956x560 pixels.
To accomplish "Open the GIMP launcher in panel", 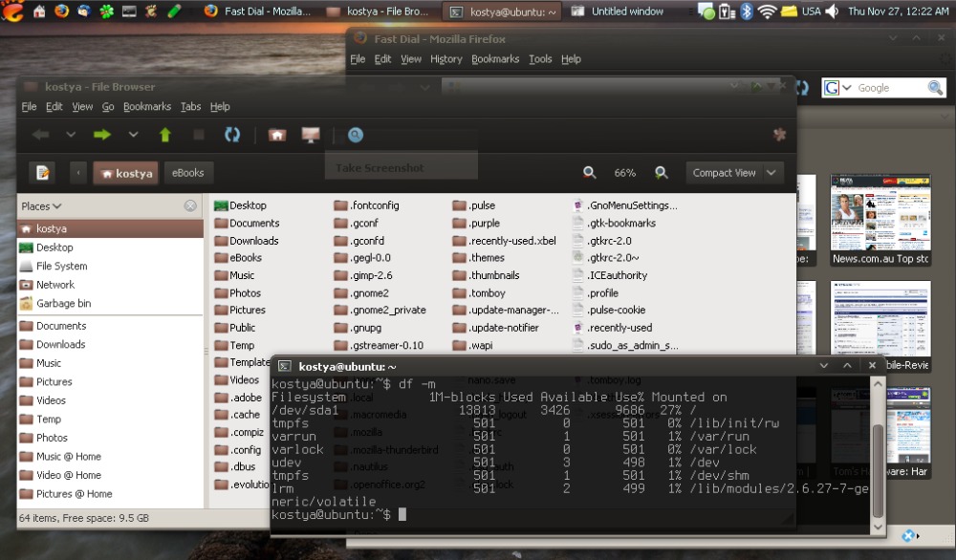I will click(x=151, y=11).
